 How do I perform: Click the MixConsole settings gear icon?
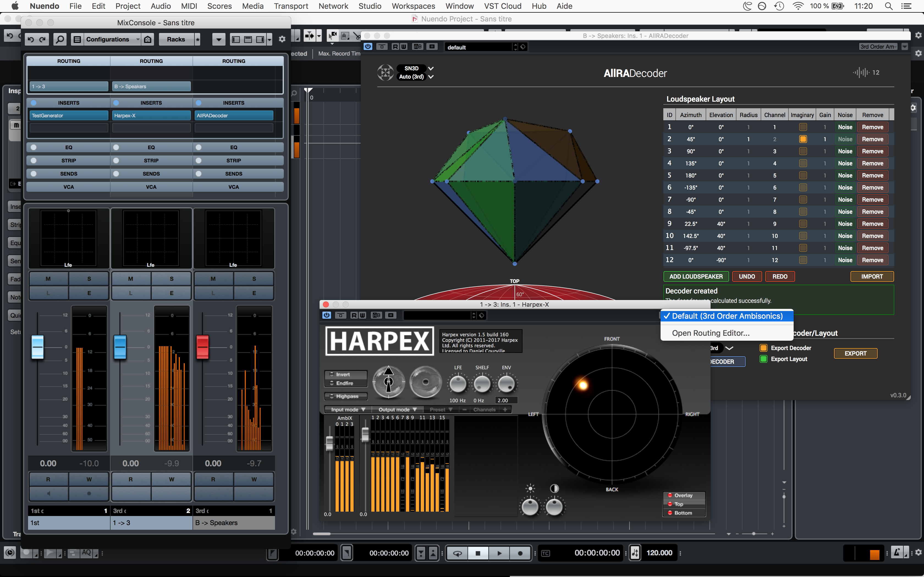point(282,39)
